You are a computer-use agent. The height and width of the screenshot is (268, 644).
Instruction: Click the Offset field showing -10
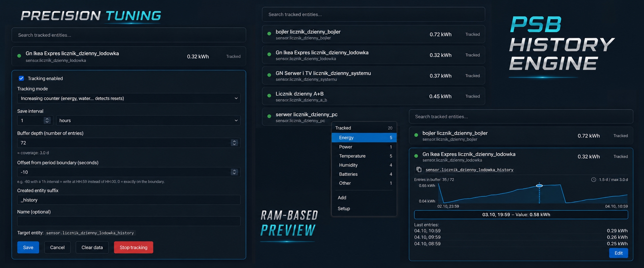point(129,172)
